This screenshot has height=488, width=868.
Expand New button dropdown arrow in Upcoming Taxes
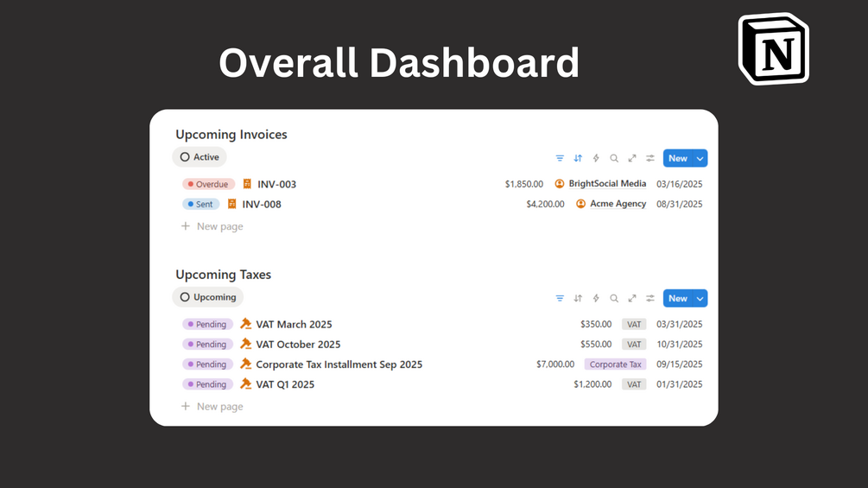[700, 298]
